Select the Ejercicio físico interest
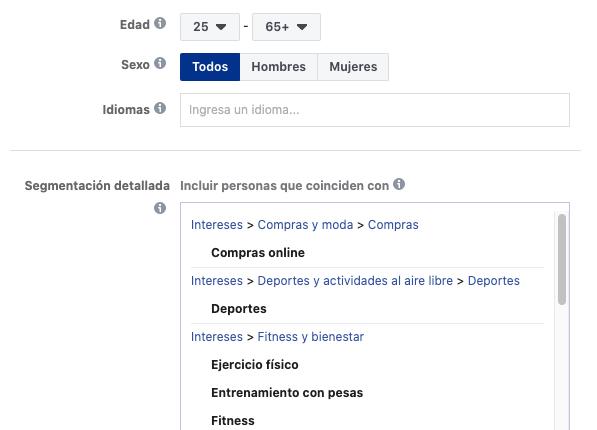The image size is (597, 430). pos(255,364)
